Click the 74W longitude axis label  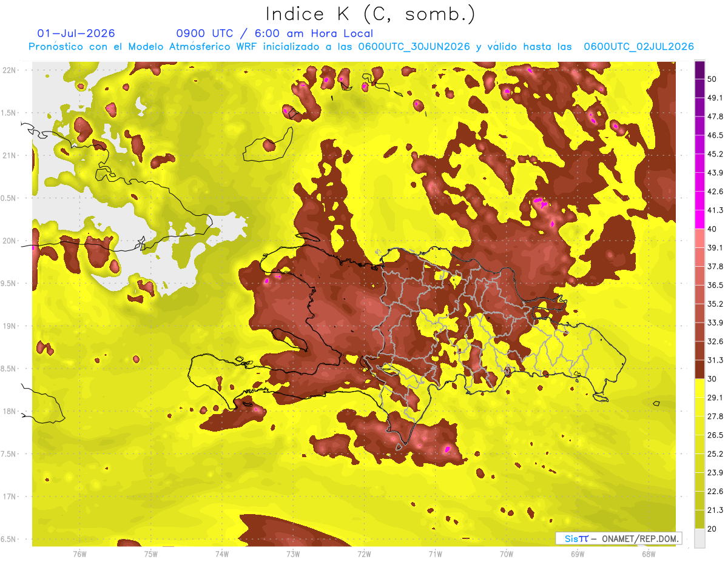pyautogui.click(x=221, y=554)
